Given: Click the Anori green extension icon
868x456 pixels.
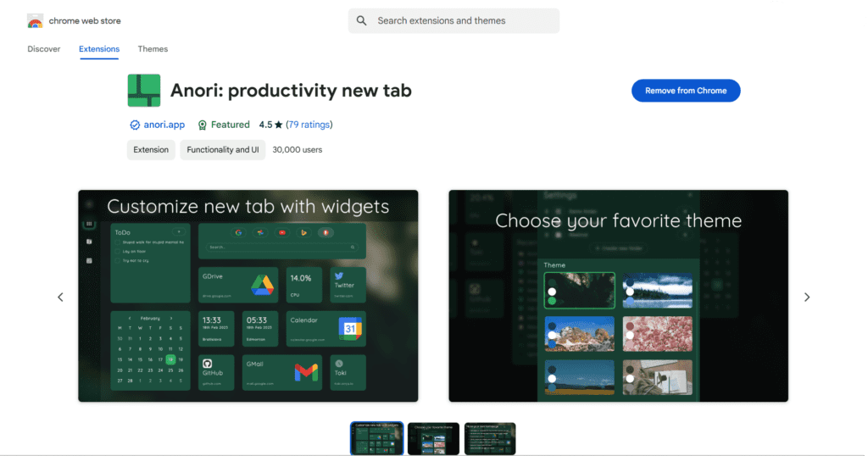Looking at the screenshot, I should click(144, 90).
